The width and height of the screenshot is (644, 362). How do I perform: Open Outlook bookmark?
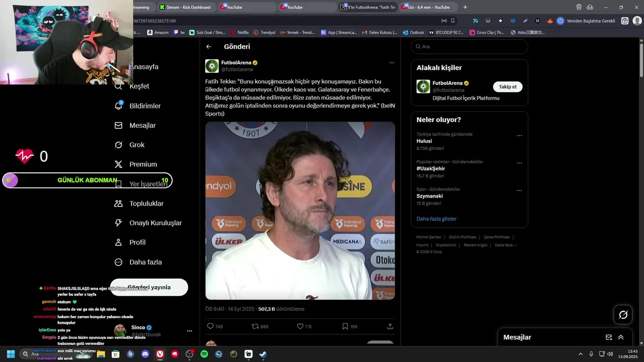pyautogui.click(x=414, y=33)
